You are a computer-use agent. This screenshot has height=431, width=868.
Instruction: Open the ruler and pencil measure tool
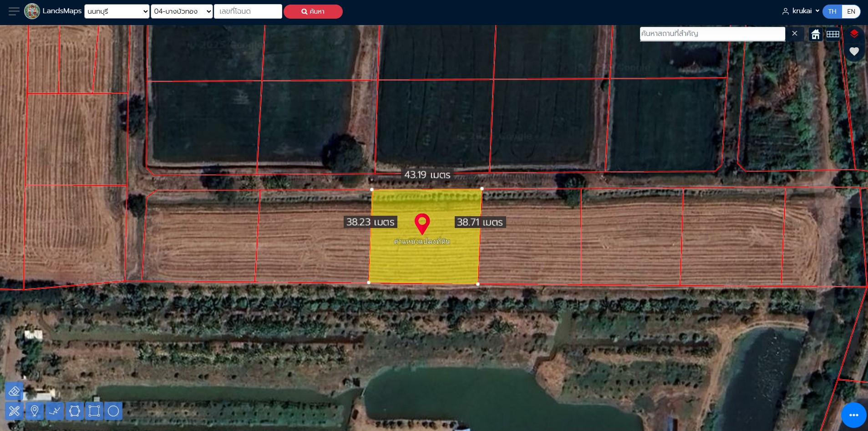tap(14, 411)
